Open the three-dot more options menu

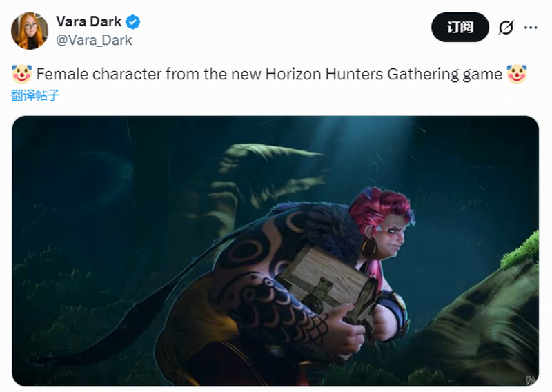(x=531, y=28)
